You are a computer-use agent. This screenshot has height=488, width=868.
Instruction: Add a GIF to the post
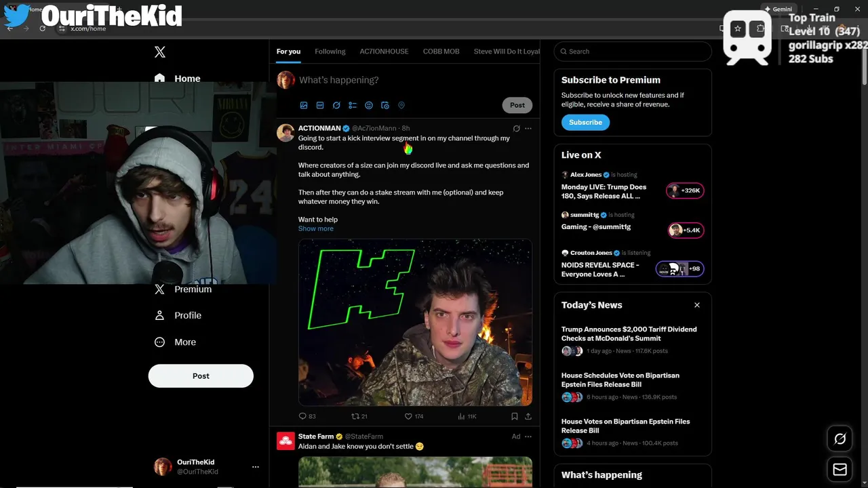320,106
